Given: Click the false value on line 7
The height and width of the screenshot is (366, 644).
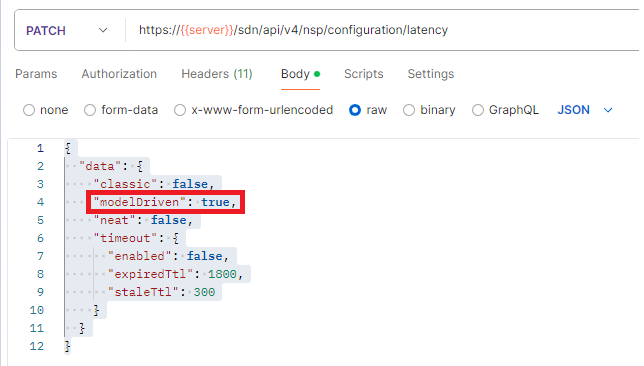Looking at the screenshot, I should pyautogui.click(x=205, y=256).
